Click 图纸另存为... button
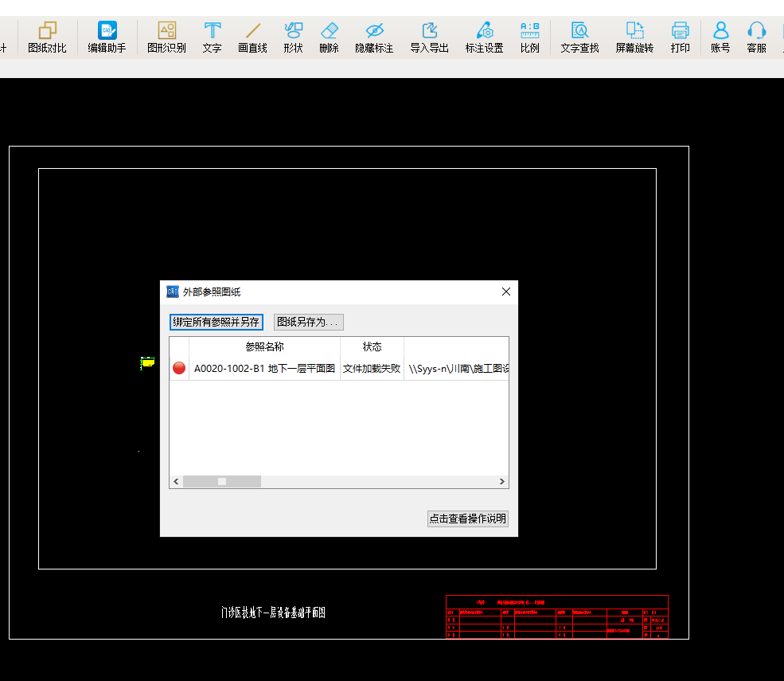Image resolution: width=784 pixels, height=681 pixels. tap(309, 322)
